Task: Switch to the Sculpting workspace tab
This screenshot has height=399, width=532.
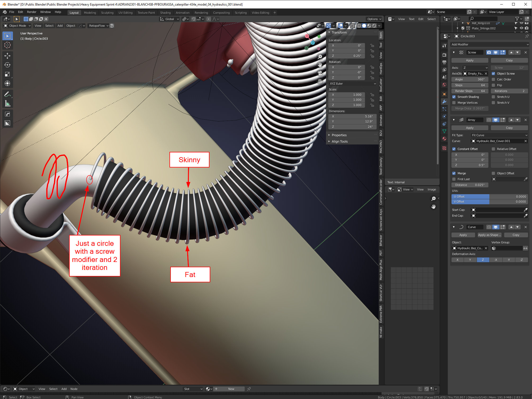Action: 107,13
